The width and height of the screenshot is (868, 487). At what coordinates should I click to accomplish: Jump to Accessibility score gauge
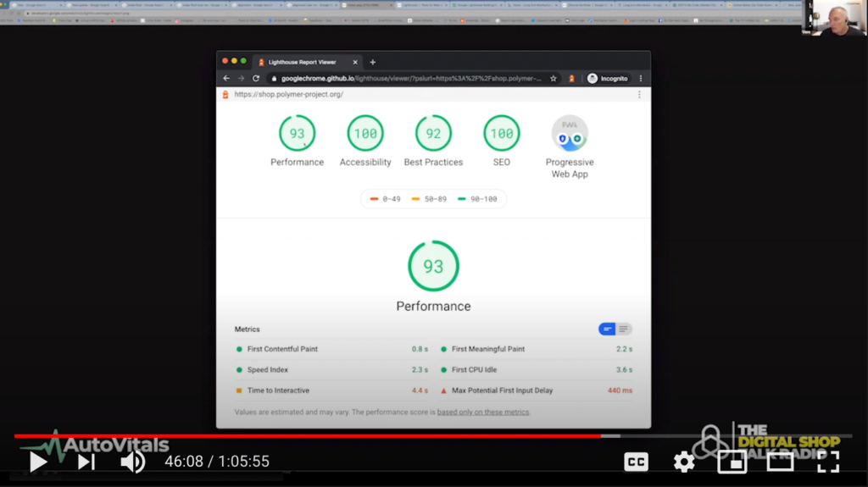pyautogui.click(x=365, y=134)
